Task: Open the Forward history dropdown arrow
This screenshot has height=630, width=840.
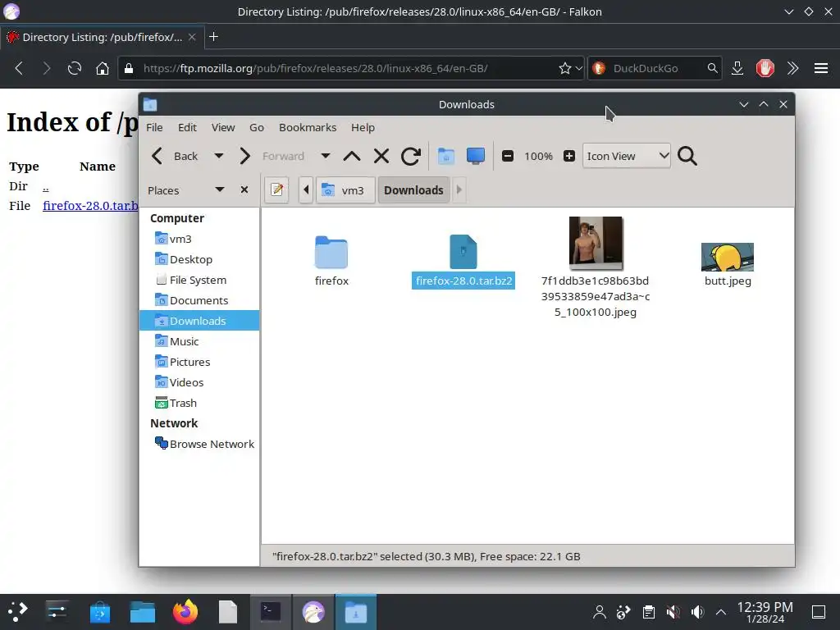Action: coord(325,156)
